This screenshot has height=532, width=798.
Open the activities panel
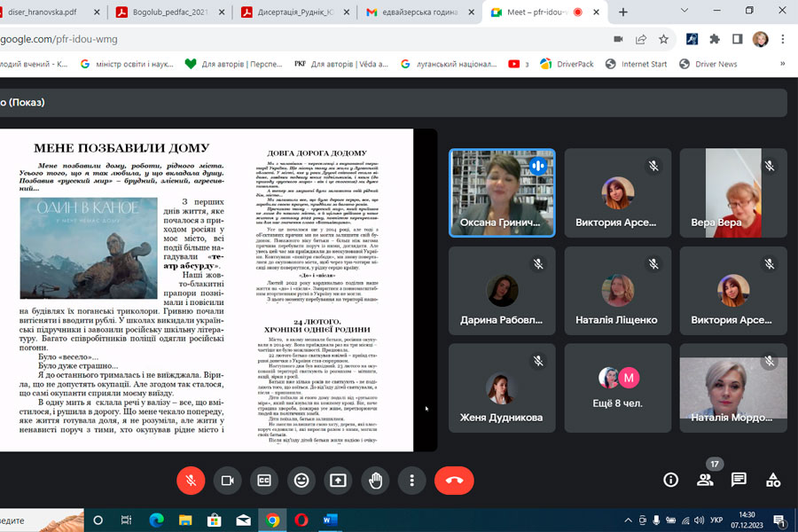(773, 480)
